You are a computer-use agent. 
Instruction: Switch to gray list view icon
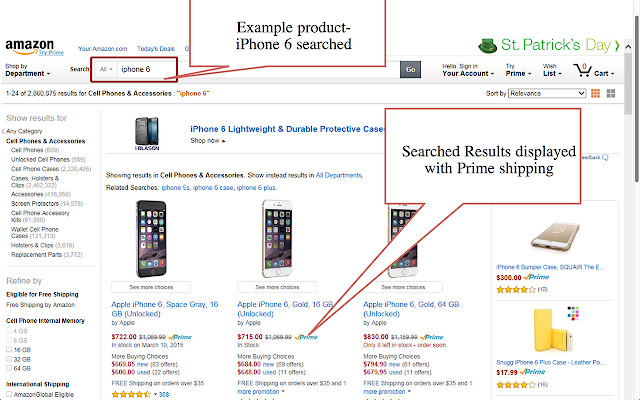point(611,93)
